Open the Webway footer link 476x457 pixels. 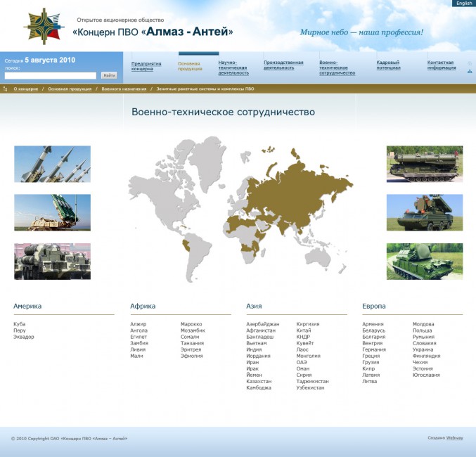click(x=454, y=438)
